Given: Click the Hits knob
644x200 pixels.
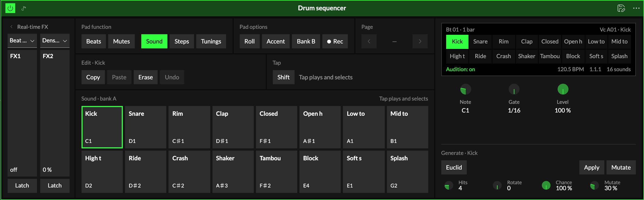Looking at the screenshot, I should click(x=449, y=185).
